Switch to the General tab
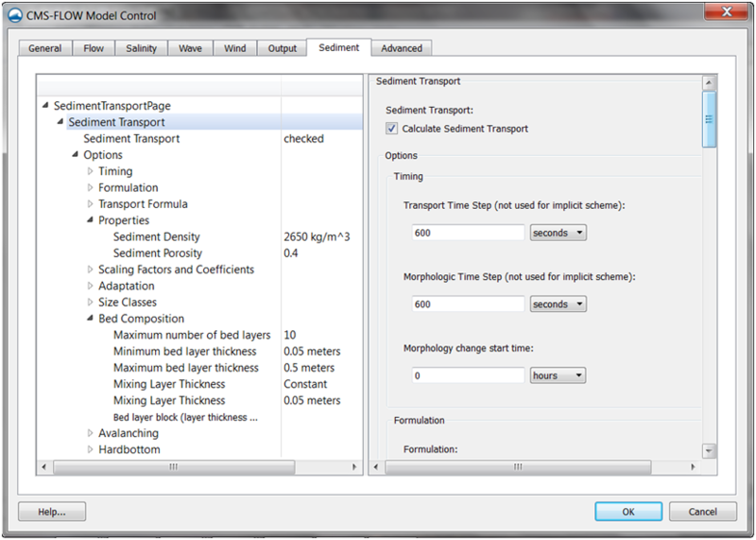 44,48
